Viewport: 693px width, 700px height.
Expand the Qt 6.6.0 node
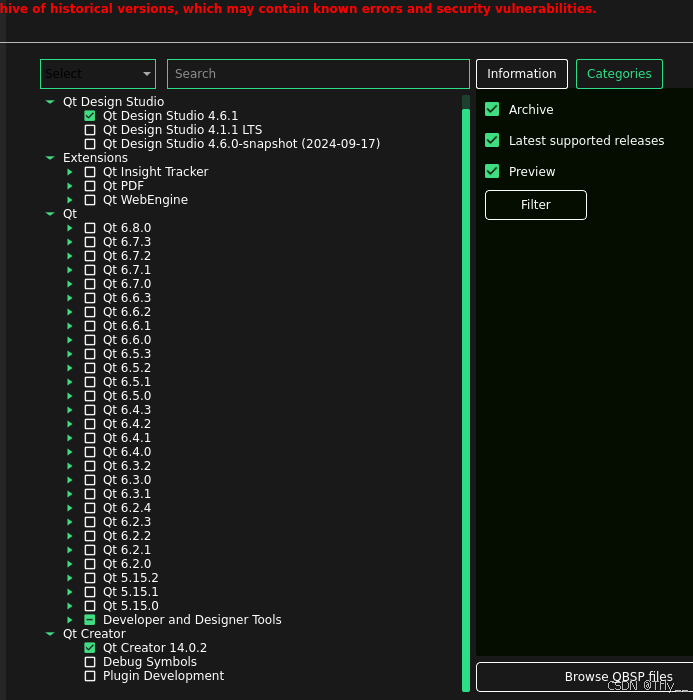pos(70,340)
